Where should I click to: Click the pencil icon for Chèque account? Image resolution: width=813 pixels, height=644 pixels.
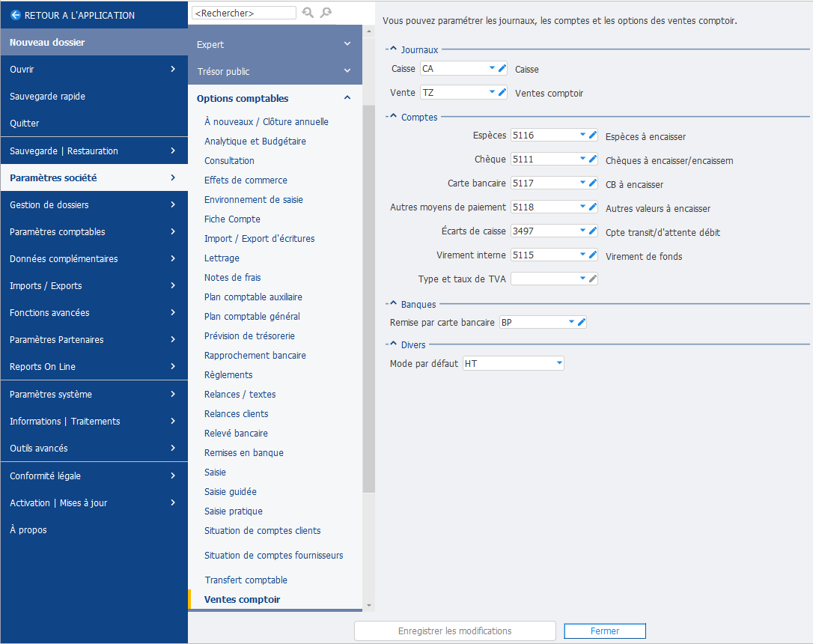pyautogui.click(x=593, y=159)
